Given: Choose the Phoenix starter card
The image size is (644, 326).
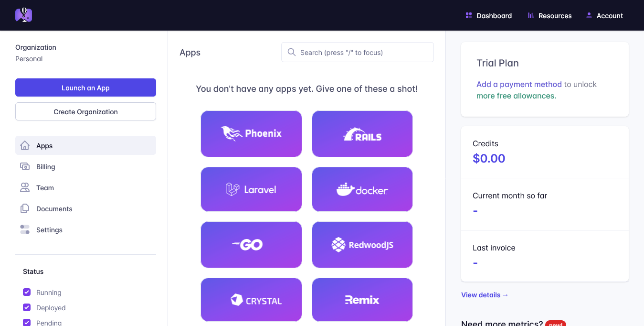Looking at the screenshot, I should [x=251, y=134].
